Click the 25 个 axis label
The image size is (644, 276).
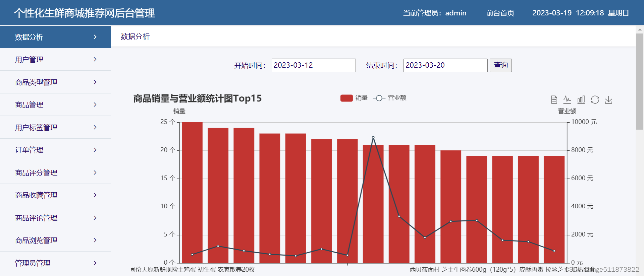[x=168, y=122]
